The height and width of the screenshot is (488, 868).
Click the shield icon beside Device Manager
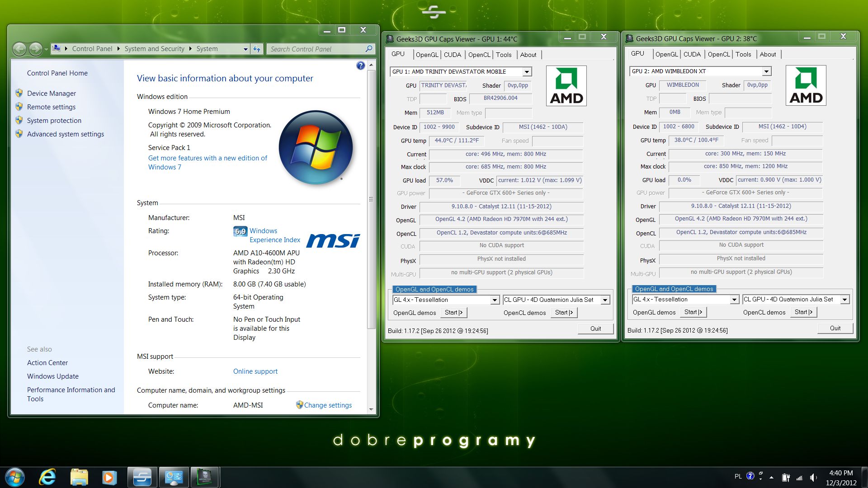(19, 93)
